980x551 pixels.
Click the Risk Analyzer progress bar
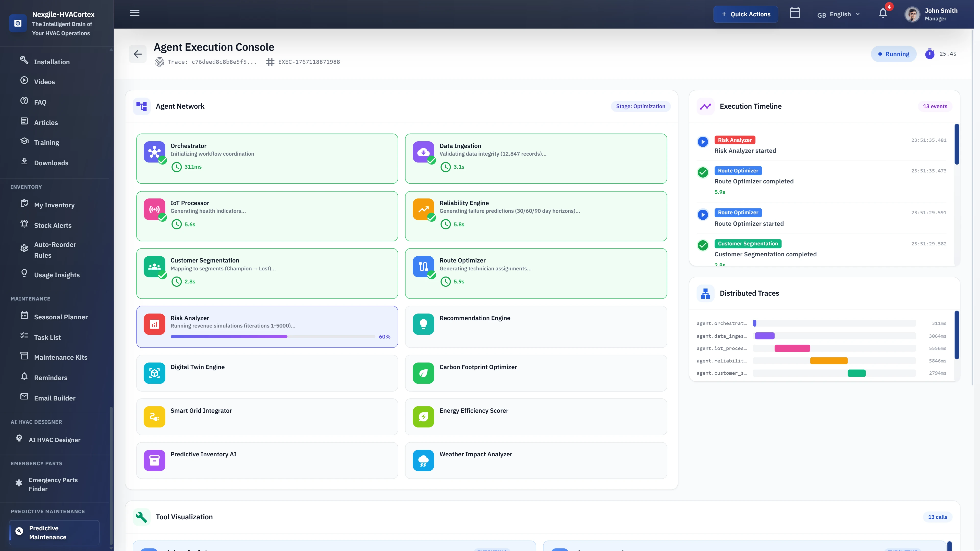pyautogui.click(x=273, y=336)
